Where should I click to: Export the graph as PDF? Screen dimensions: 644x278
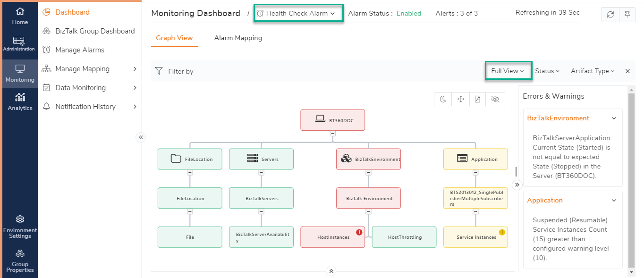point(478,99)
